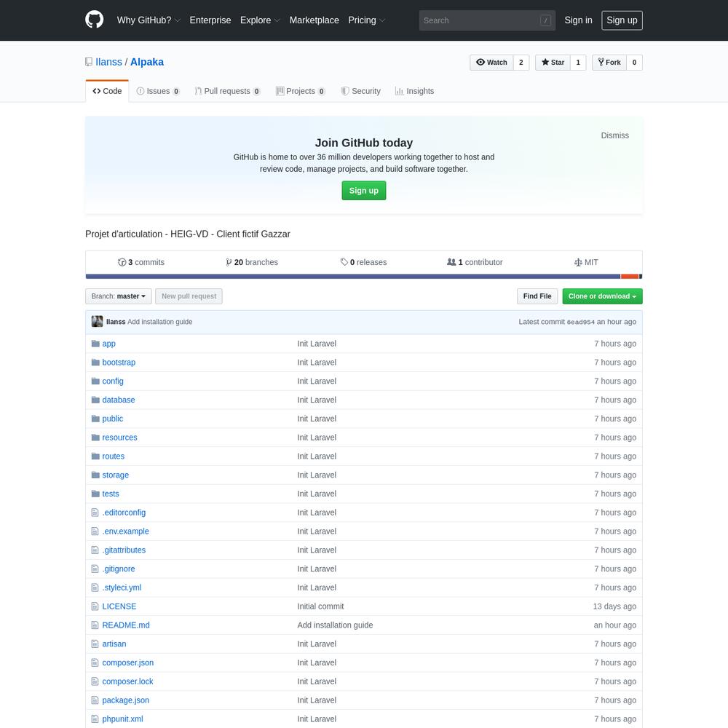Click the header Sign up button

622,20
